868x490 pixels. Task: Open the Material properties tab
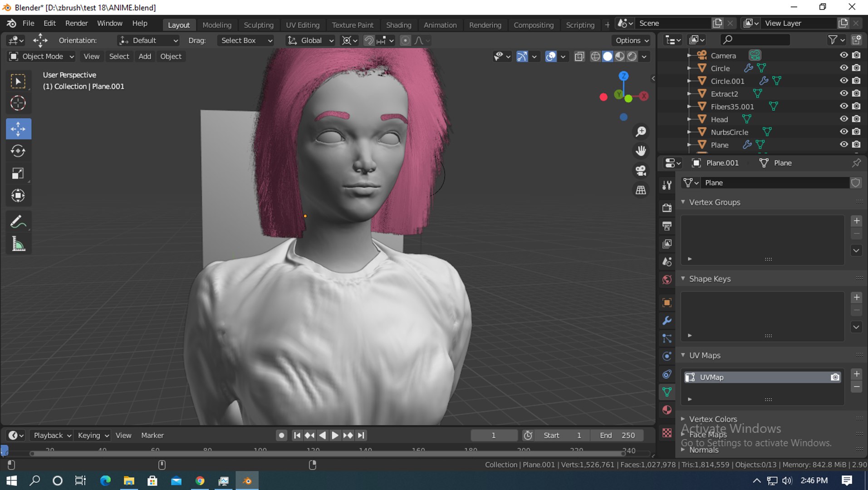[x=667, y=410]
